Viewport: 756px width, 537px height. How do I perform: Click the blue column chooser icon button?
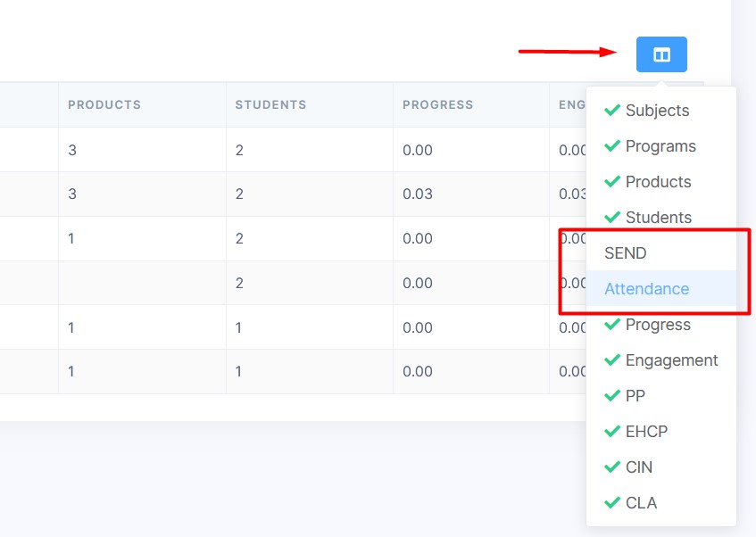coord(661,54)
